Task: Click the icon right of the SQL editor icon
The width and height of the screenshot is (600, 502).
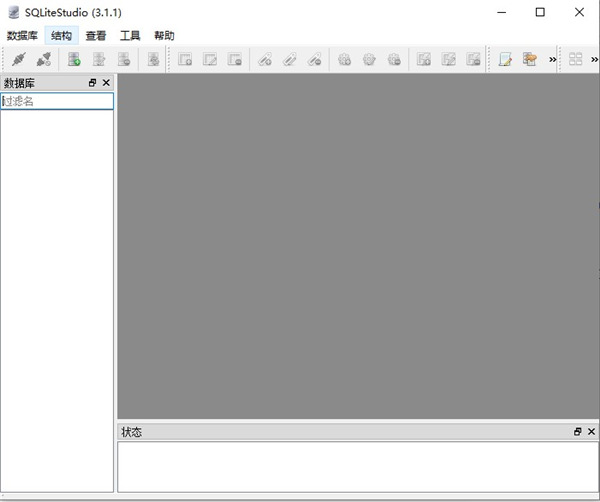Action: point(530,59)
